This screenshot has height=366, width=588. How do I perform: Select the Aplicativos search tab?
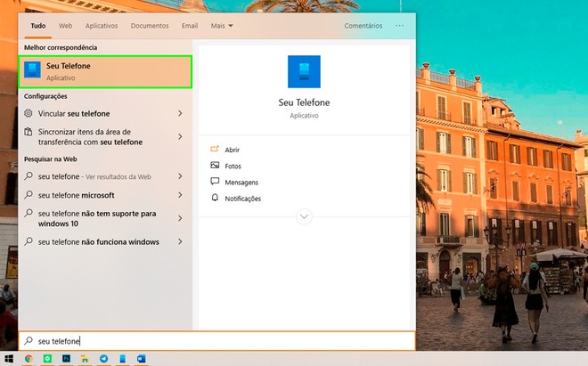pos(102,26)
